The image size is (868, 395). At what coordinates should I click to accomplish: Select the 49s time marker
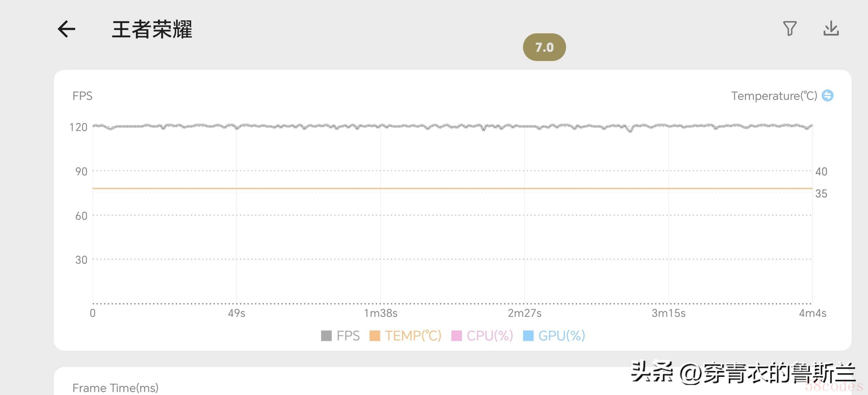(236, 313)
